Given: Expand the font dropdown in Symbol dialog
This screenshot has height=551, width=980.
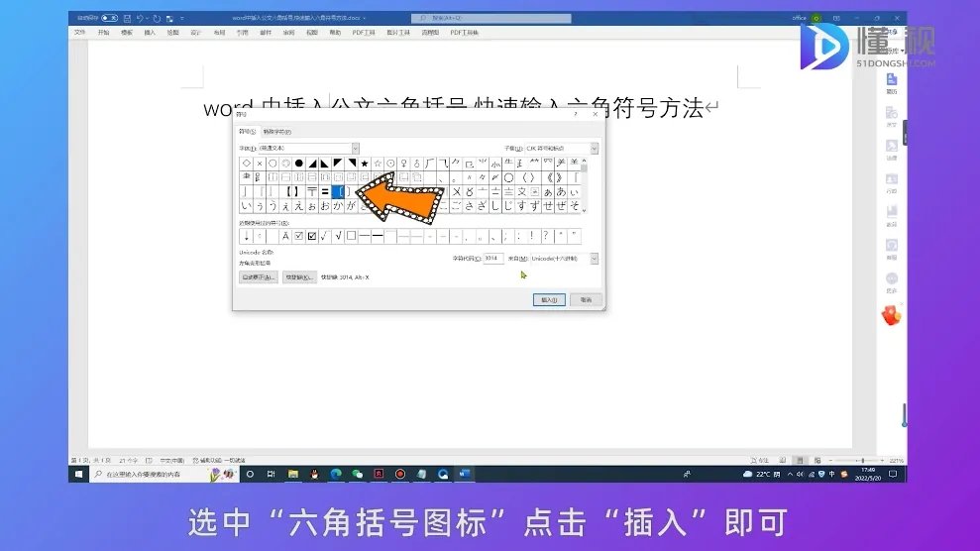Looking at the screenshot, I should coord(355,148).
